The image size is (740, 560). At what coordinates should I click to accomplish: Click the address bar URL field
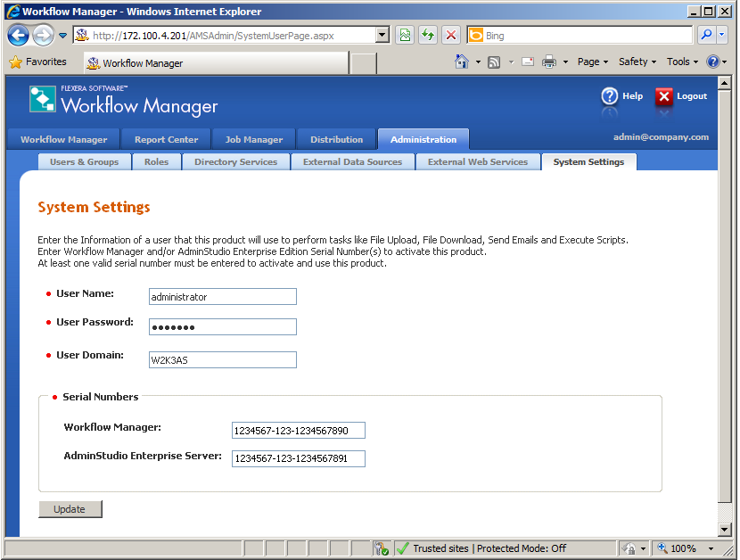pyautogui.click(x=225, y=36)
